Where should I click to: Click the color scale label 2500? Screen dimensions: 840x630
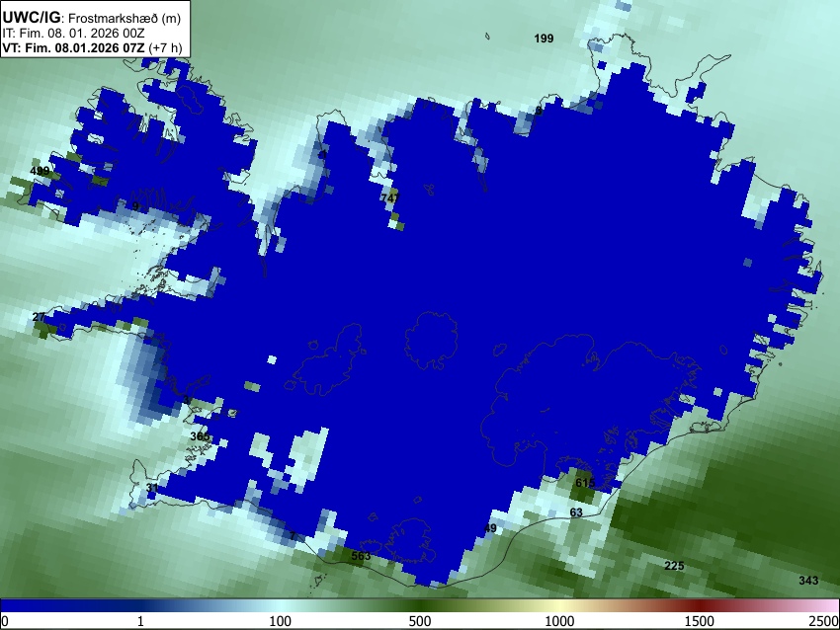pos(824,621)
